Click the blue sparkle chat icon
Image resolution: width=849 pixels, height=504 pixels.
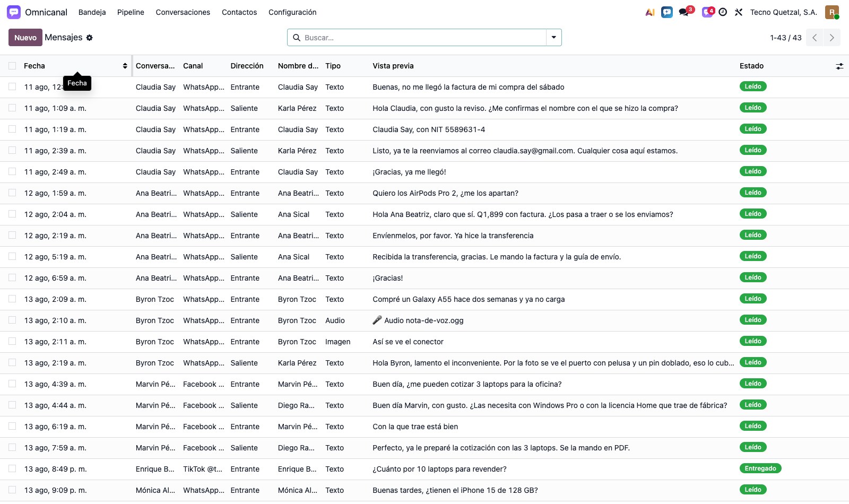[x=667, y=12]
